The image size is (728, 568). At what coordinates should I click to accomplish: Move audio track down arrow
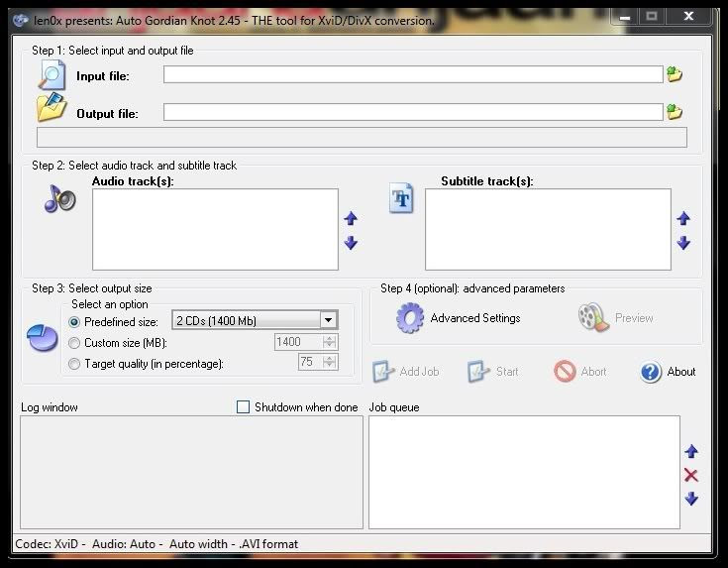coord(351,243)
